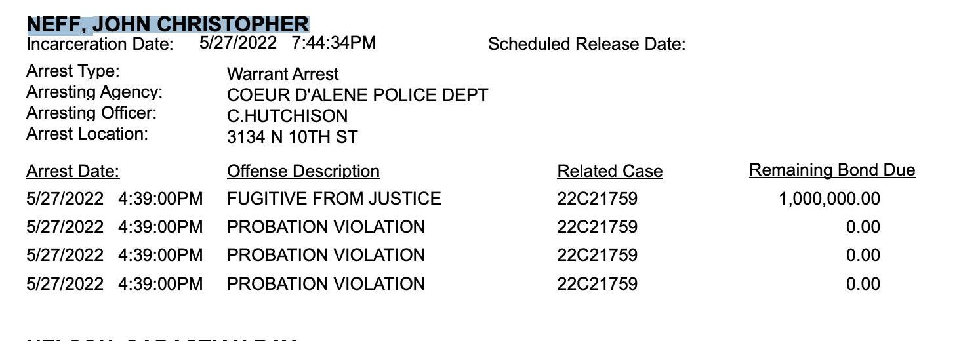Click the Warrant Arrest value
The width and height of the screenshot is (980, 341).
[x=283, y=74]
